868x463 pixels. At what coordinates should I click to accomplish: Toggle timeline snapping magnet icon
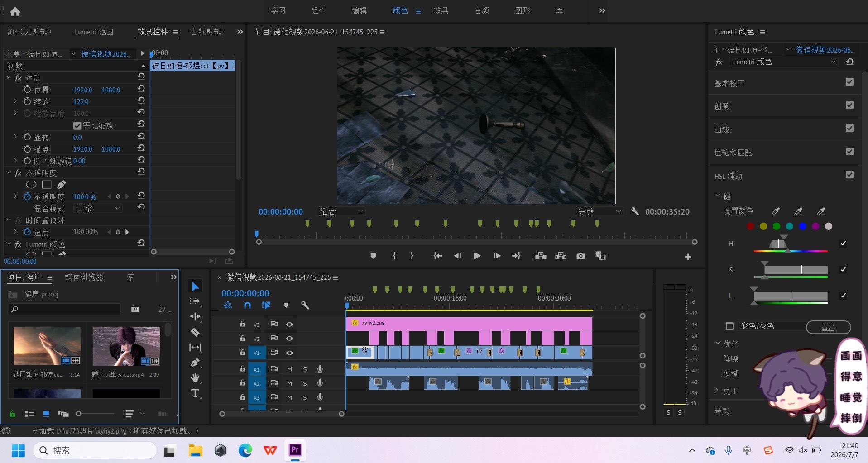[x=247, y=305]
